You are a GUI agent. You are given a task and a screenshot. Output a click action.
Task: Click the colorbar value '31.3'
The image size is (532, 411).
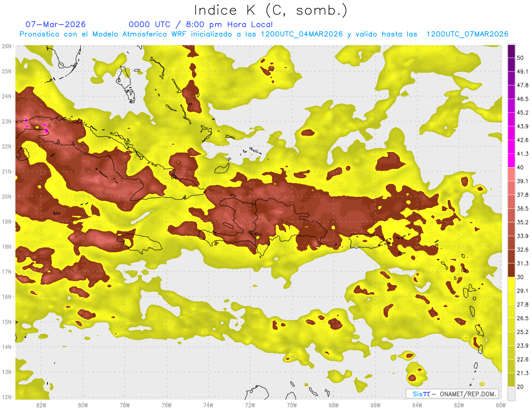click(522, 263)
